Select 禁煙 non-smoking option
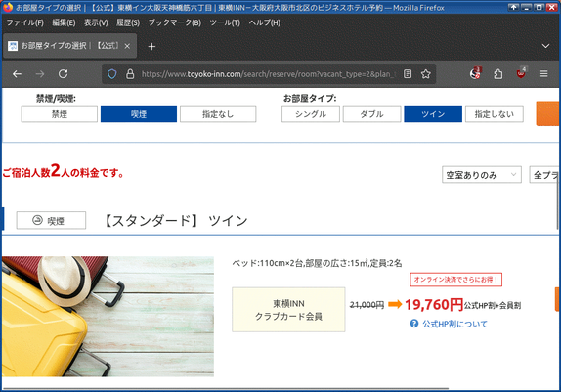 (60, 114)
